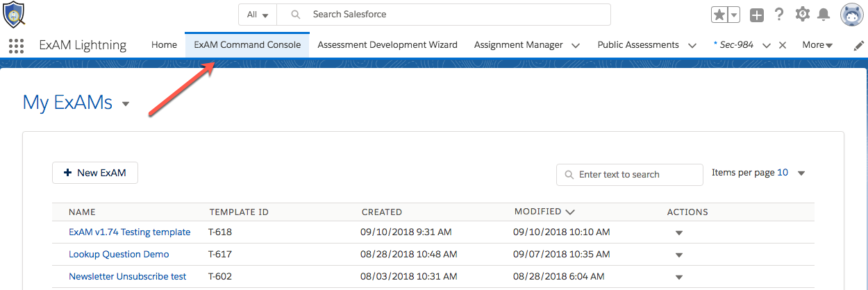Click the Favorites star icon
The height and width of the screenshot is (290, 868).
pos(719,15)
